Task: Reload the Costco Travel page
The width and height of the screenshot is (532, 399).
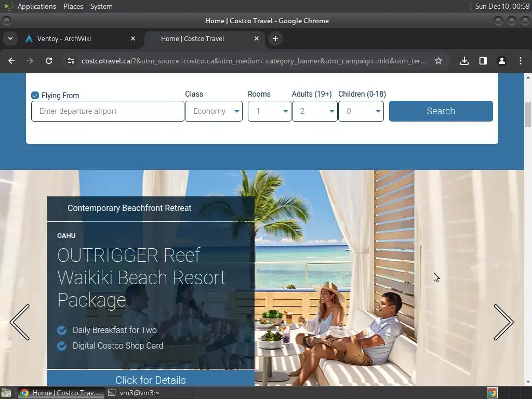Action: click(49, 61)
